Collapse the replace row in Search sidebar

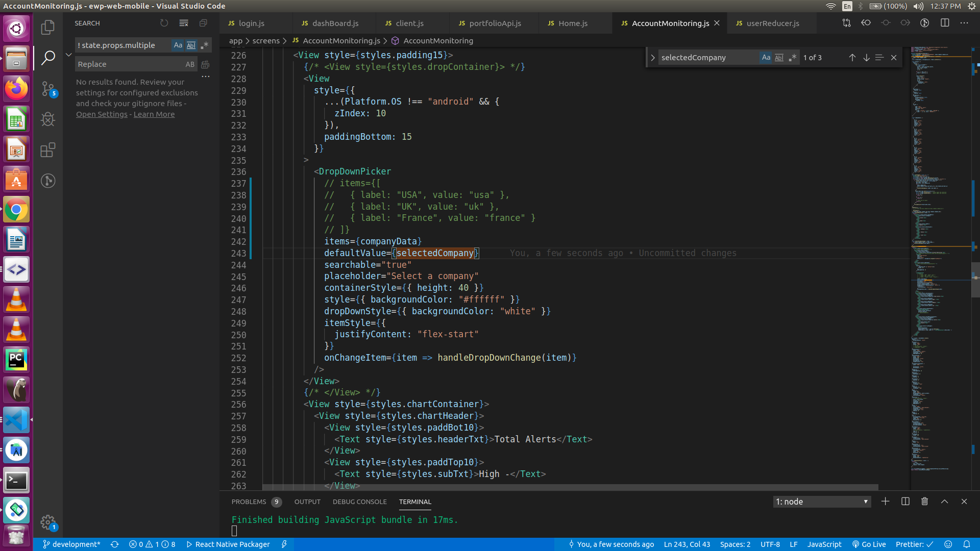pyautogui.click(x=69, y=55)
